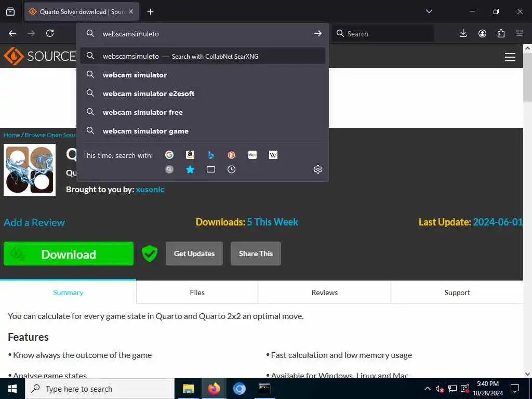Image resolution: width=532 pixels, height=399 pixels.
Task: Open xusonic author profile link
Action: 150,189
